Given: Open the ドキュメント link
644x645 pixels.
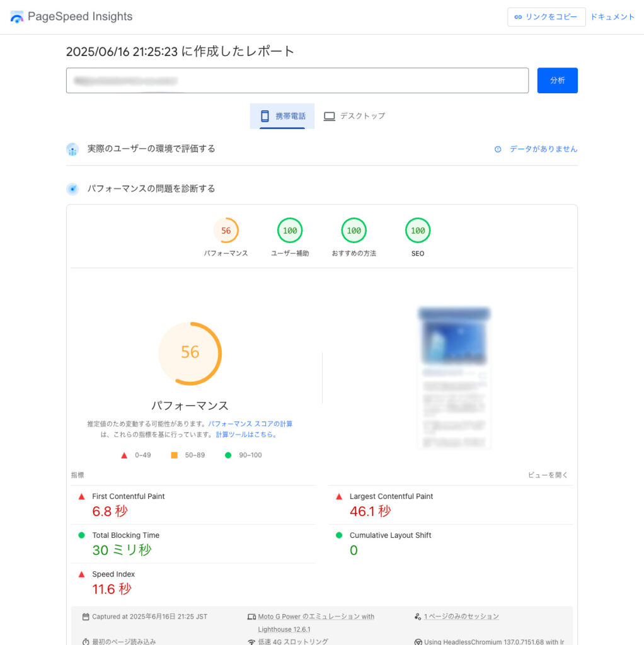Looking at the screenshot, I should pos(612,17).
